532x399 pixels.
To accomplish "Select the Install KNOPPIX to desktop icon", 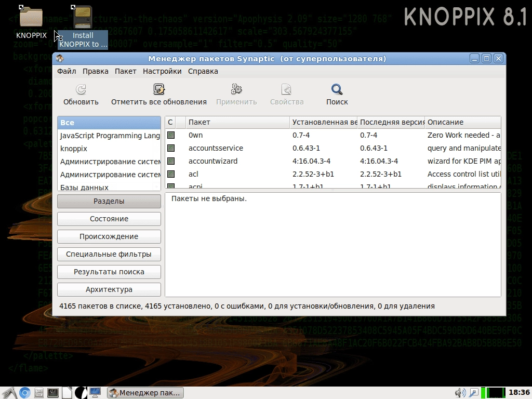I will 83,27.
